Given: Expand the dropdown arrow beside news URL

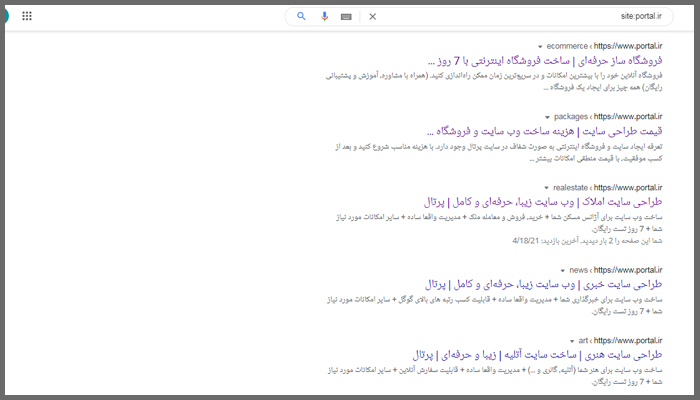Looking at the screenshot, I should point(562,271).
